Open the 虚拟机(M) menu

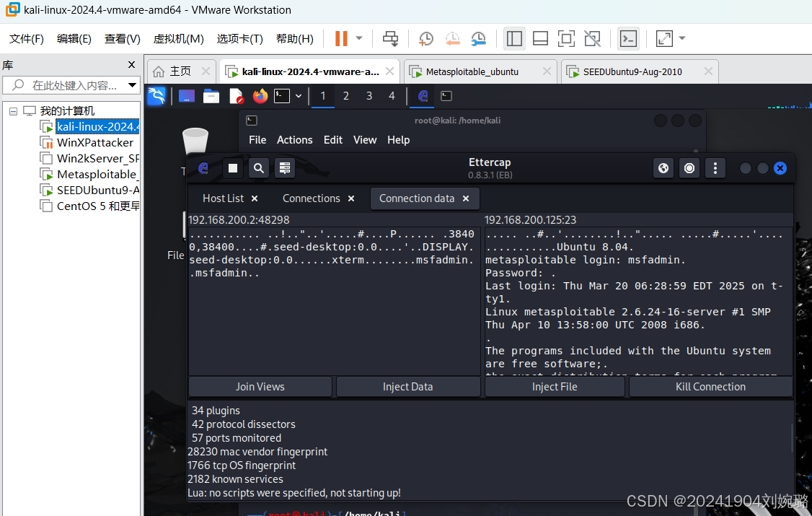tap(178, 39)
